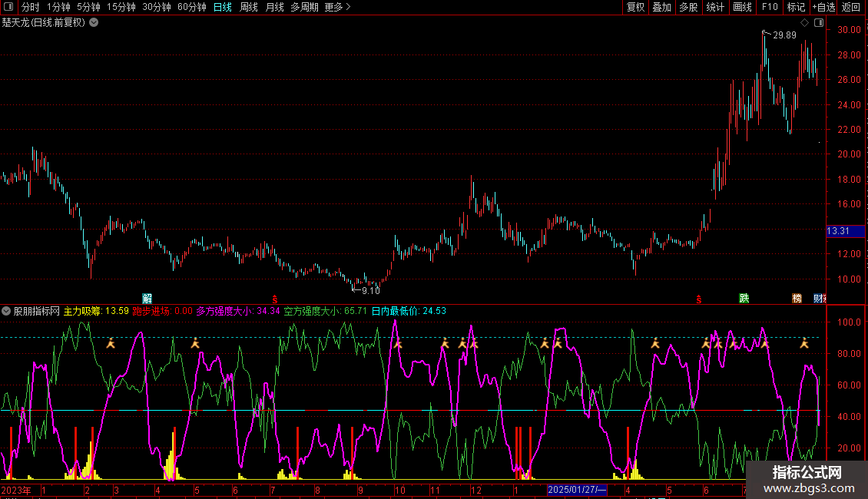Click the 返回 back button
The height and width of the screenshot is (499, 868).
click(x=851, y=7)
